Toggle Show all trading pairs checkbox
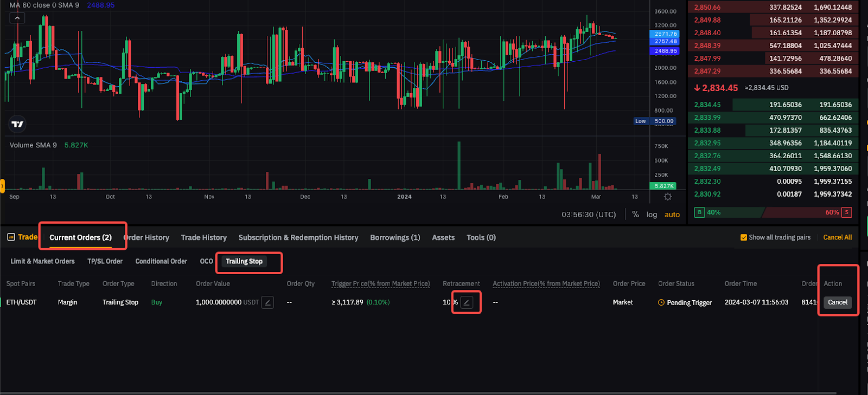The width and height of the screenshot is (868, 395). (744, 237)
